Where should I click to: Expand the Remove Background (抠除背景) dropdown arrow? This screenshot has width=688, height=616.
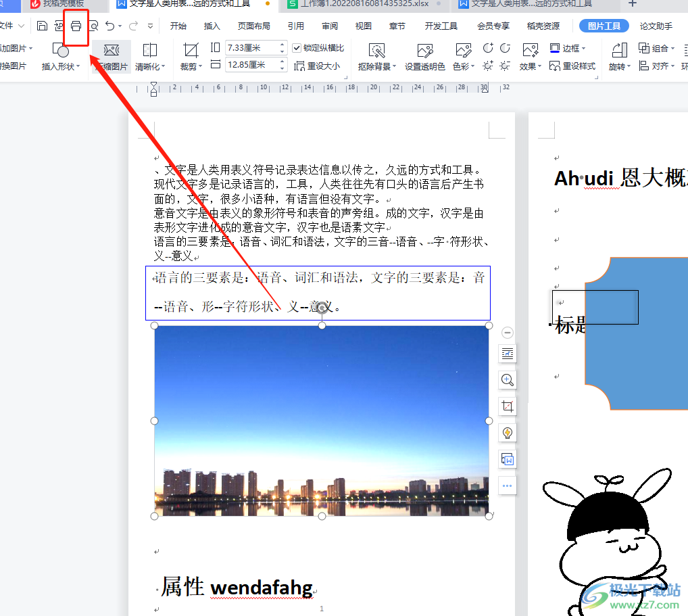(394, 66)
